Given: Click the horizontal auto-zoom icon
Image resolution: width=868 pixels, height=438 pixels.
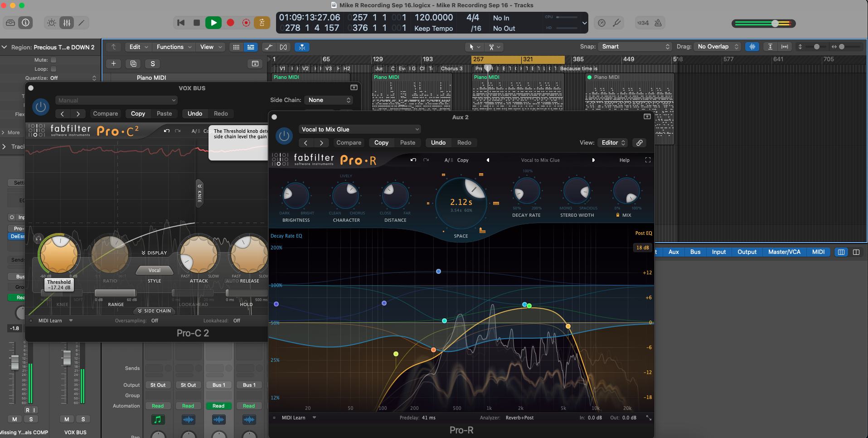Looking at the screenshot, I should [x=785, y=47].
